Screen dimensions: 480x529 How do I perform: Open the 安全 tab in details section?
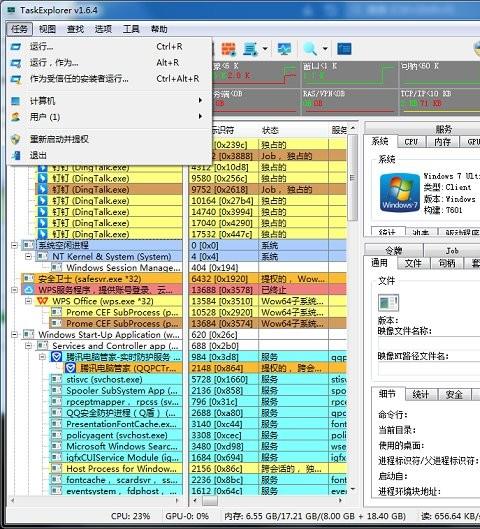click(x=454, y=394)
